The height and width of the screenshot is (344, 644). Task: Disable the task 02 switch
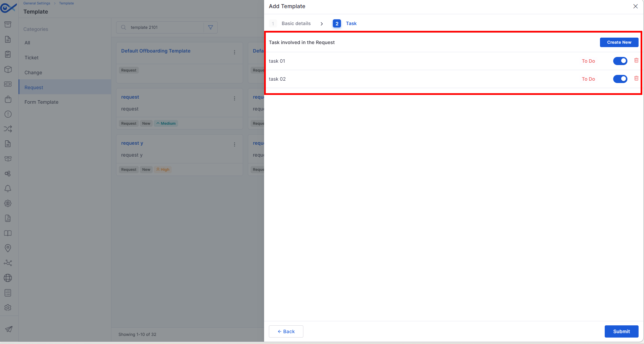(620, 79)
